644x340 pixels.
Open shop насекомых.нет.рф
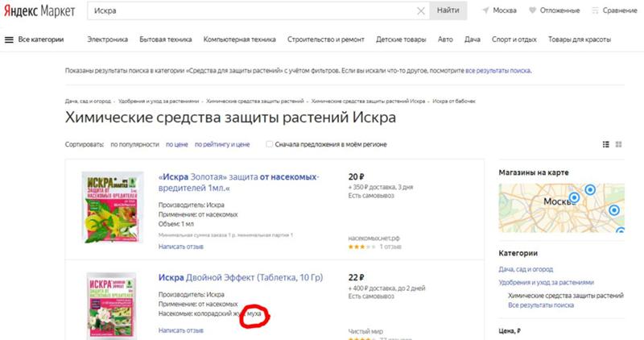tap(374, 238)
